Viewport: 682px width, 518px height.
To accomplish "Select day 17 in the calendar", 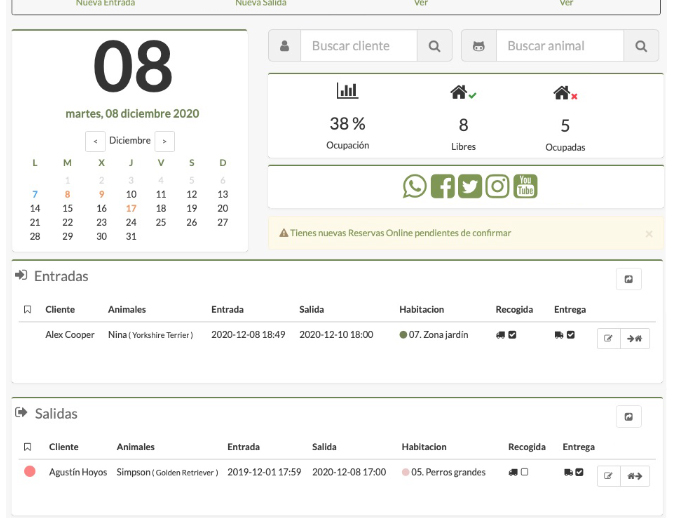I will (131, 208).
